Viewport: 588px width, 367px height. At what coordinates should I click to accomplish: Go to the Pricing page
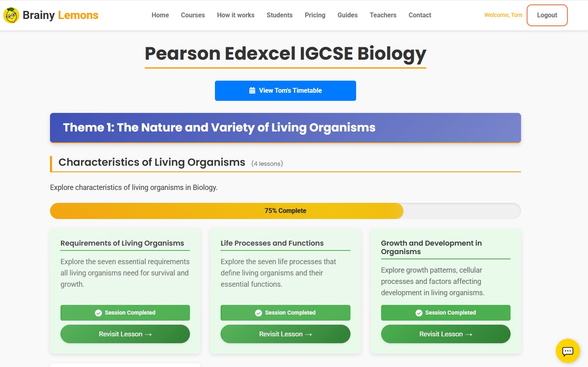315,15
